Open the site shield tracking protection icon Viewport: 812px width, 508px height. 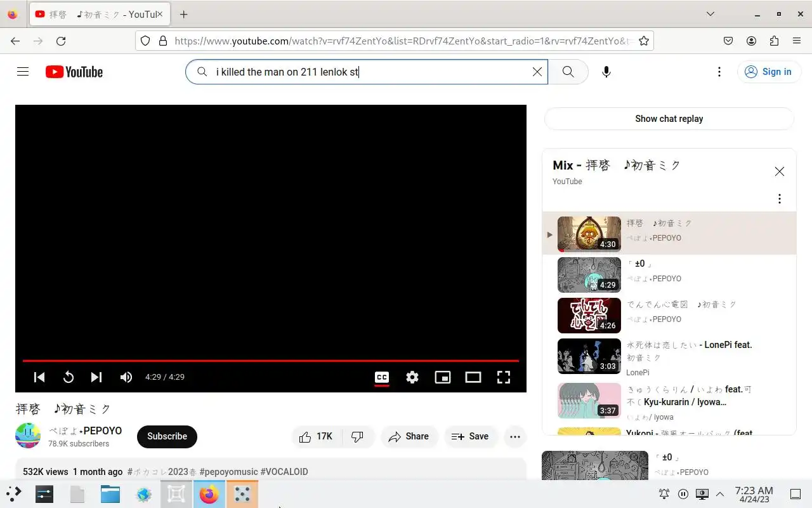(145, 41)
